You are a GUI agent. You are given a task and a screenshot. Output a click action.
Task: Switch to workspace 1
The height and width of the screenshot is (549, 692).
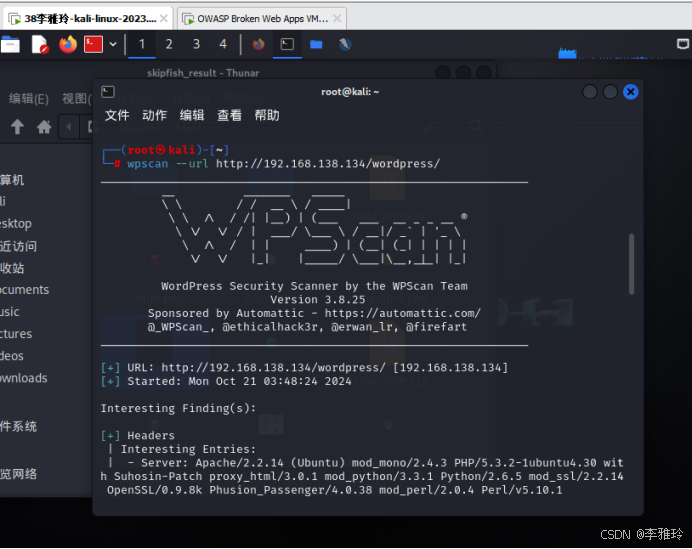coord(142,45)
